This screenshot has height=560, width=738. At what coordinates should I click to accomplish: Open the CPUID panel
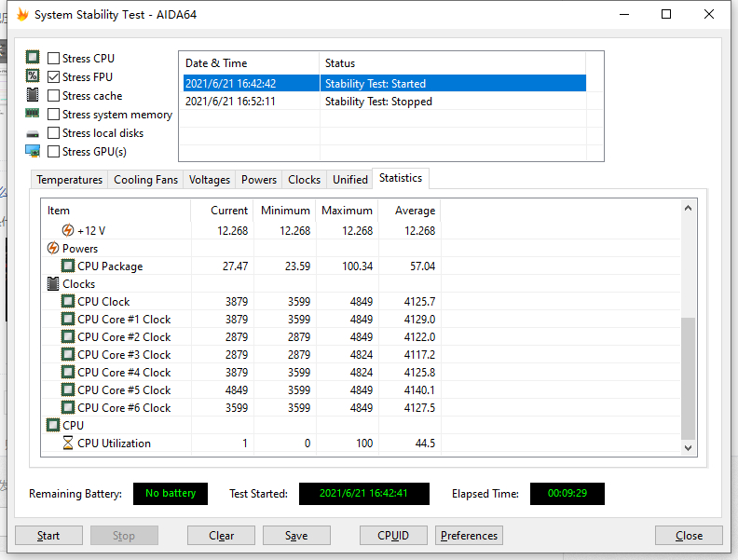[x=393, y=536]
